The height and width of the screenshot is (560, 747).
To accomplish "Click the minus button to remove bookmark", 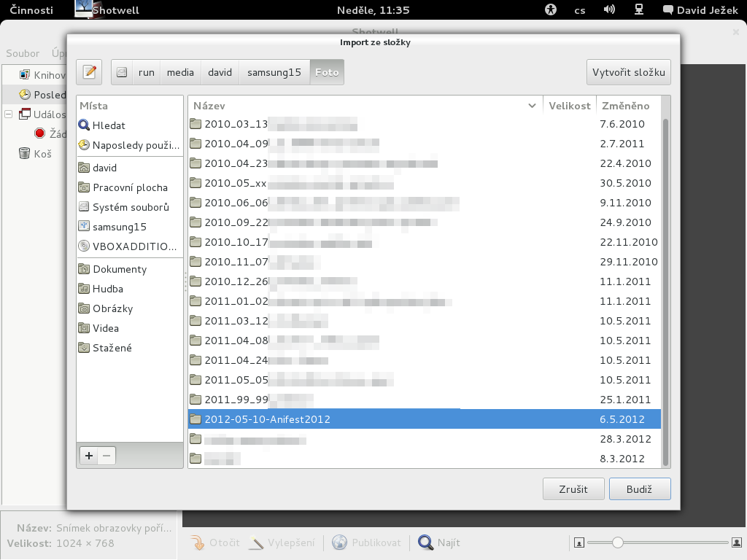I will pos(107,456).
